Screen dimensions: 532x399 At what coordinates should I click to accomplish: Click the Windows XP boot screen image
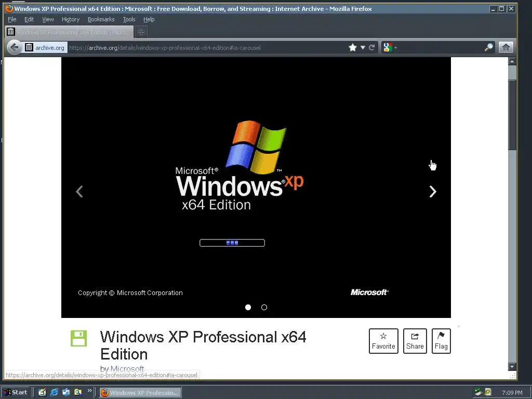click(256, 187)
